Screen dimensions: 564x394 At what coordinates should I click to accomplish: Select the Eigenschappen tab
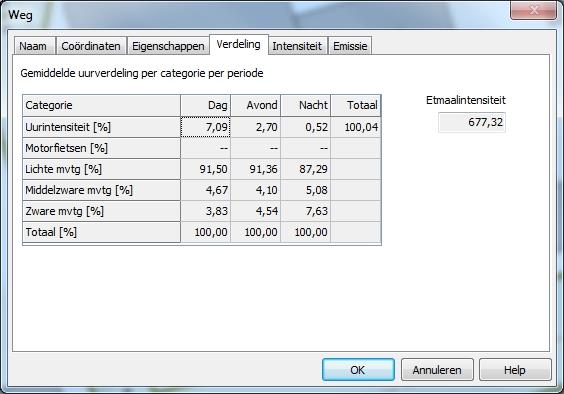(x=168, y=46)
